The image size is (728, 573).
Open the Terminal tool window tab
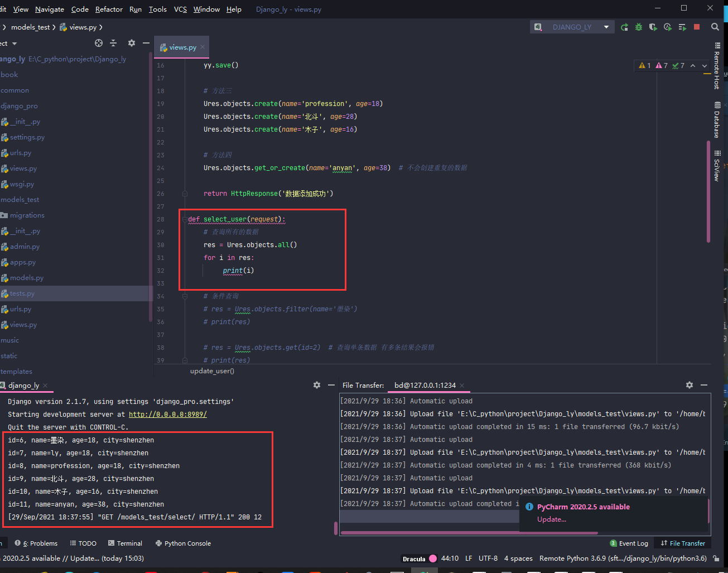(x=126, y=543)
